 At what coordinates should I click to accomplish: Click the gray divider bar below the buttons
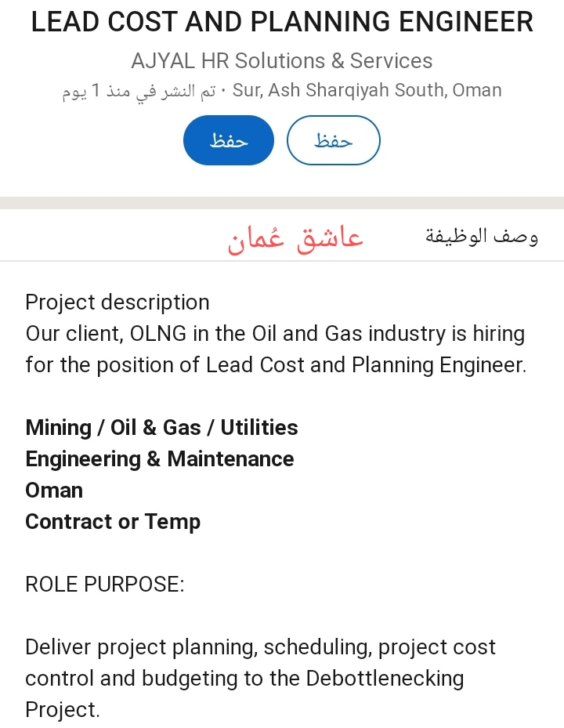point(282,203)
